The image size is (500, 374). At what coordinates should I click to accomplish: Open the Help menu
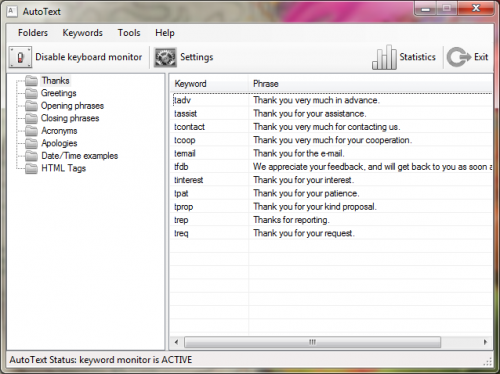point(165,33)
